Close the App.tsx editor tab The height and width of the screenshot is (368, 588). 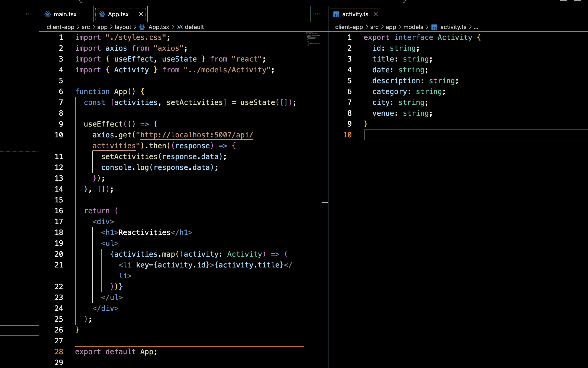[x=141, y=14]
